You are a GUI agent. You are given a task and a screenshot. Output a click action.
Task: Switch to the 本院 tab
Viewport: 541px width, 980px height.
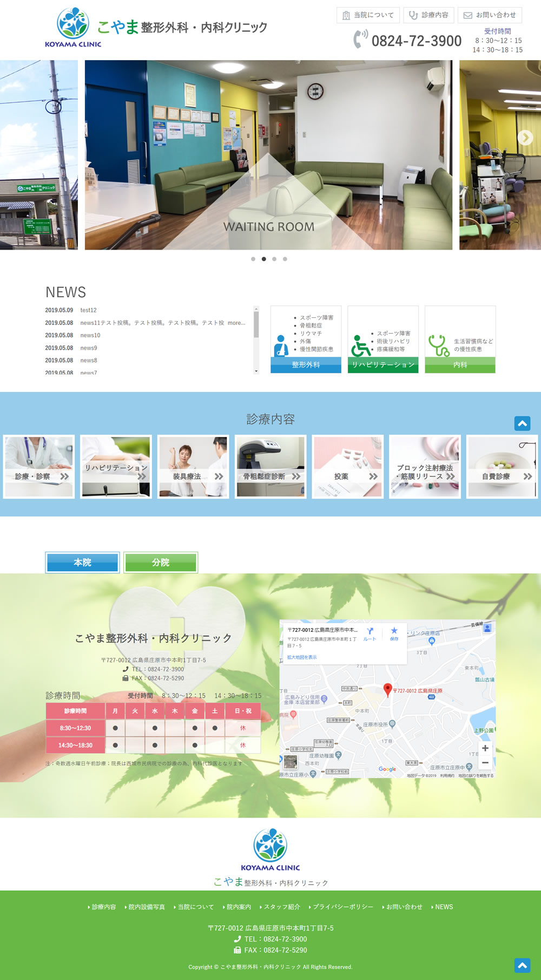click(82, 563)
